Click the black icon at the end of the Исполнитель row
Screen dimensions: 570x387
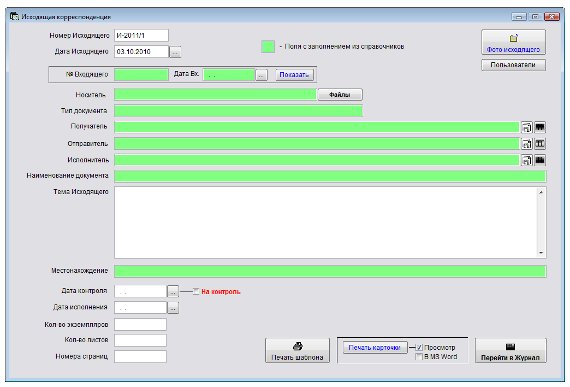tap(540, 160)
